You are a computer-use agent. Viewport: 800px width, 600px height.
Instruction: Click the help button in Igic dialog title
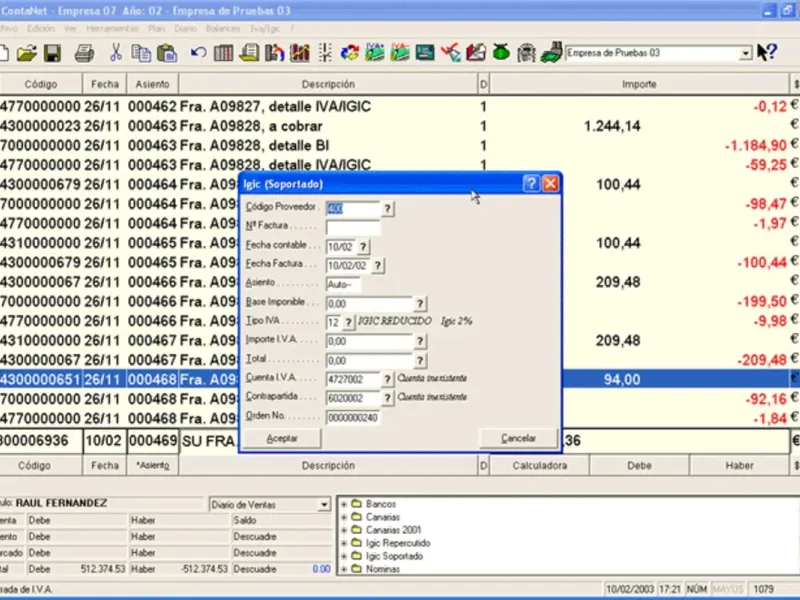(x=531, y=184)
